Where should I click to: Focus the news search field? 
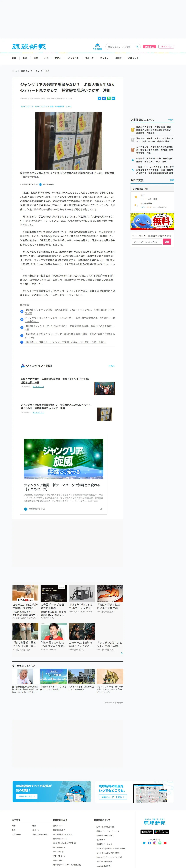121,47
